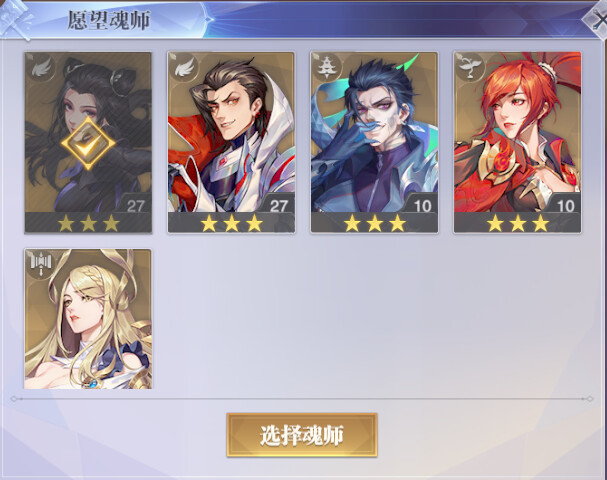Click the wing icon on brown-haired man card
The width and height of the screenshot is (607, 480).
pos(184,68)
